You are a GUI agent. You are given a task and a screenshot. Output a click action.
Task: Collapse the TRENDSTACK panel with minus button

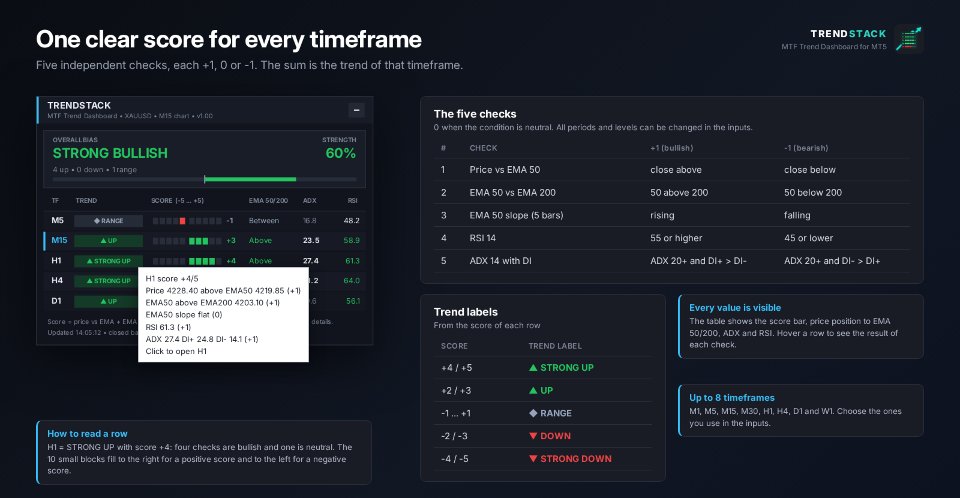click(356, 110)
